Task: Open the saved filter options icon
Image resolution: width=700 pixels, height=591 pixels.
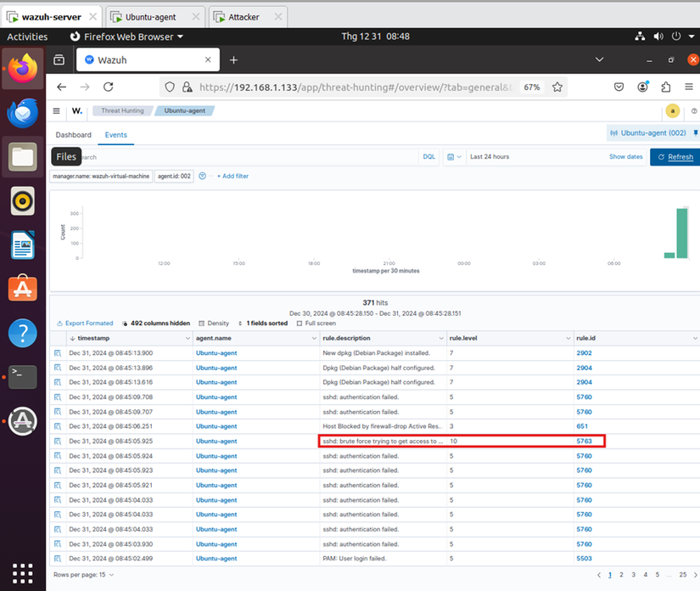Action: pos(202,176)
